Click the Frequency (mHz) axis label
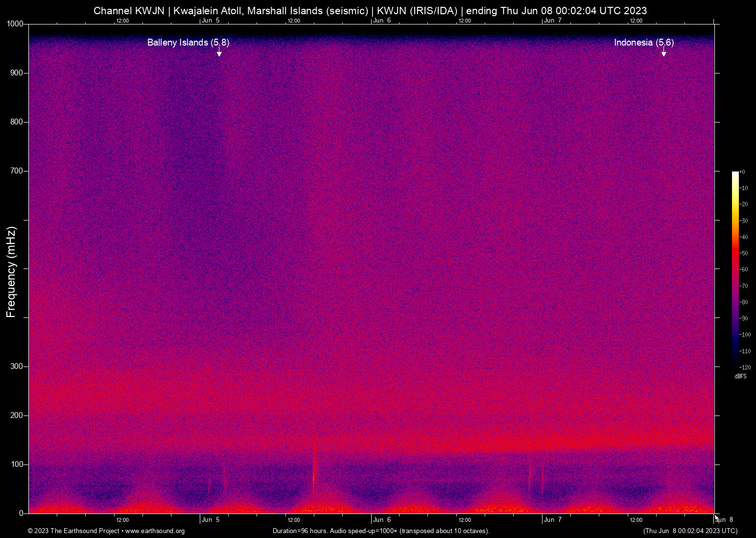 [x=11, y=272]
